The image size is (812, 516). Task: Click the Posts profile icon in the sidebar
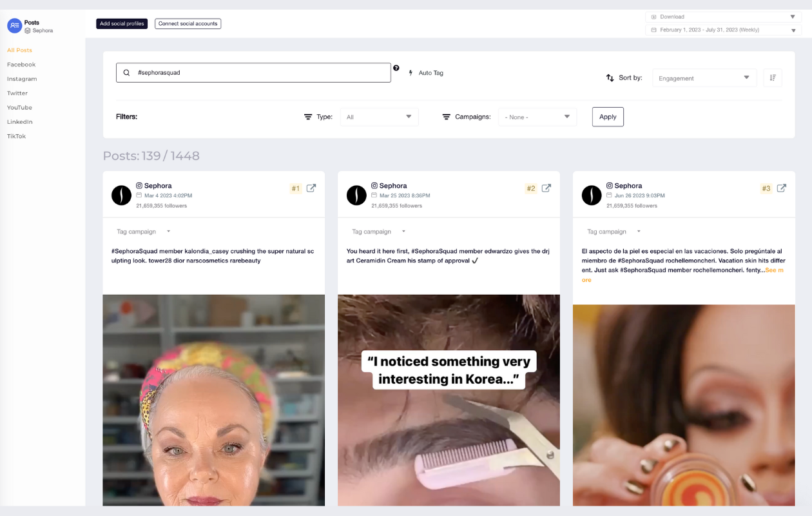pos(15,26)
